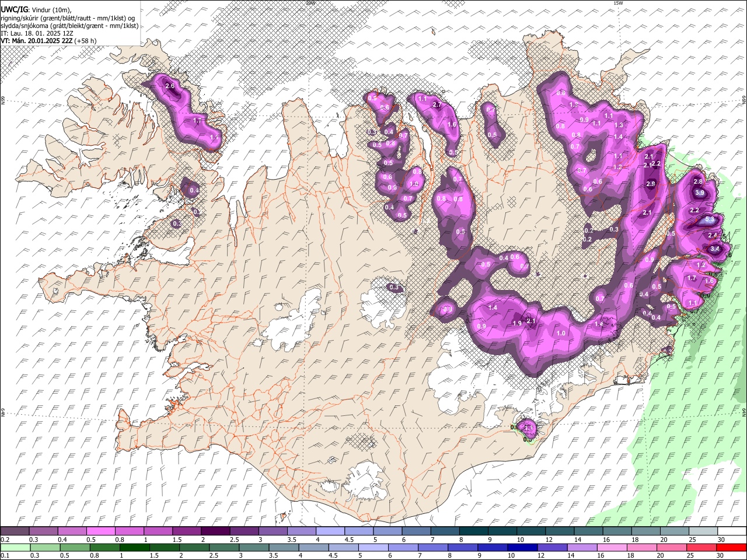This screenshot has width=747, height=560.
Task: Click the light grey 25 swatch in upper legend
Action: [703, 531]
